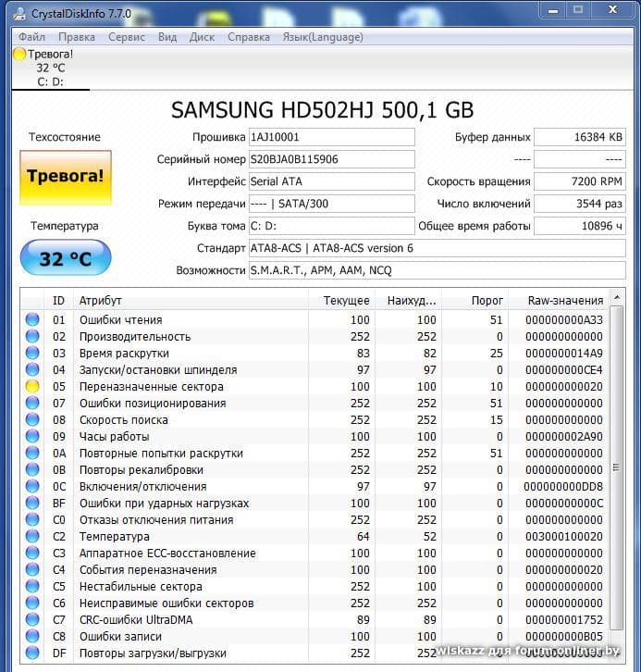This screenshot has height=672, width=641.
Task: Click the status icon for Повторные попытки раскрутки
Action: 32,453
